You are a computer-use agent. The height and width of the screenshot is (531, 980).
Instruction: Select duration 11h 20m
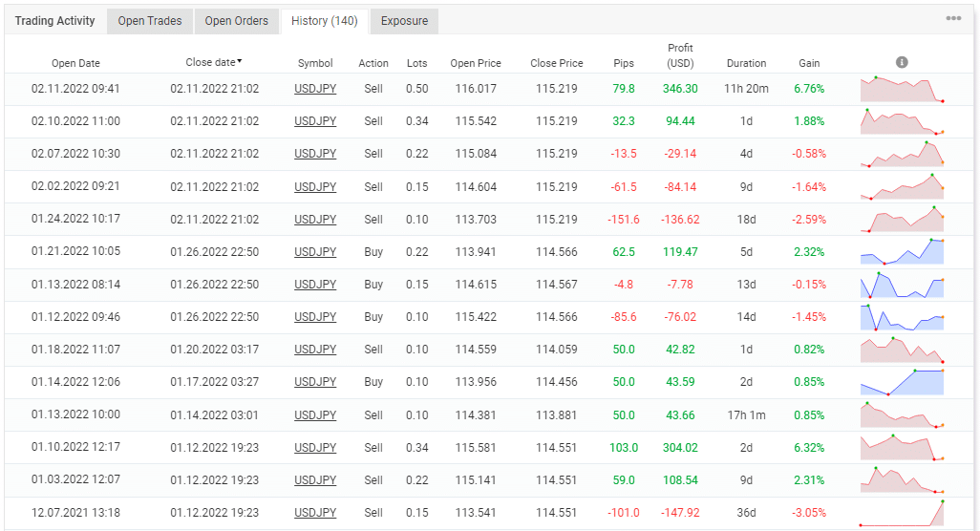coord(746,89)
